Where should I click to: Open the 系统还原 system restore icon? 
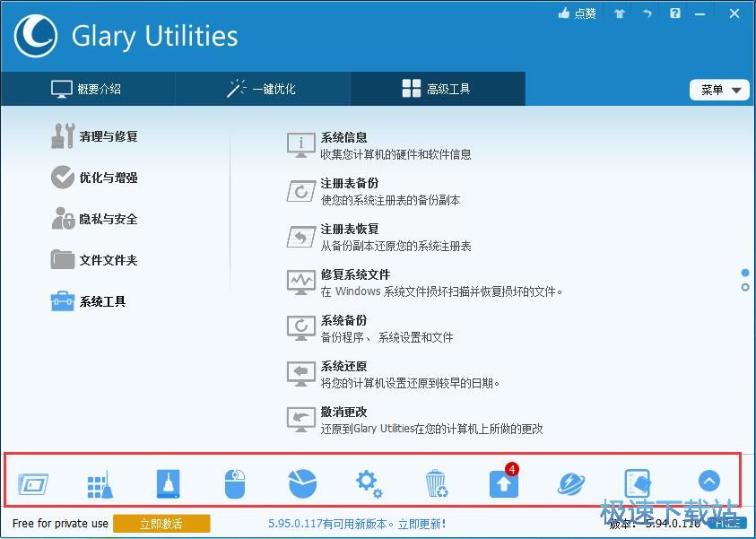pyautogui.click(x=300, y=374)
